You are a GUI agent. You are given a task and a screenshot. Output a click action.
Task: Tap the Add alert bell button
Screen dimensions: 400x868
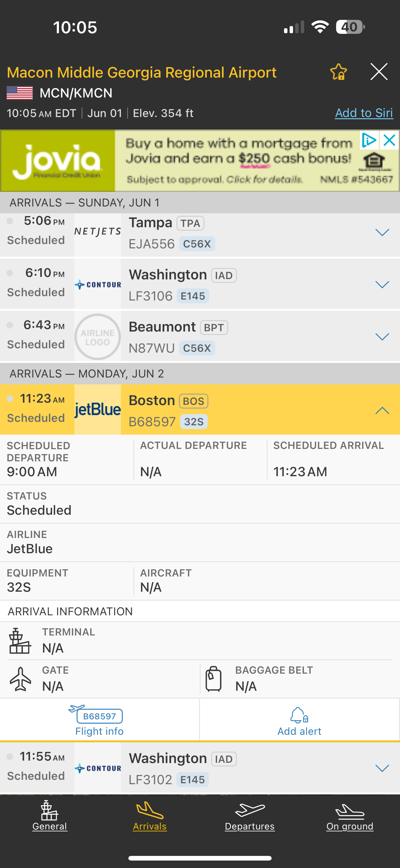(x=299, y=721)
